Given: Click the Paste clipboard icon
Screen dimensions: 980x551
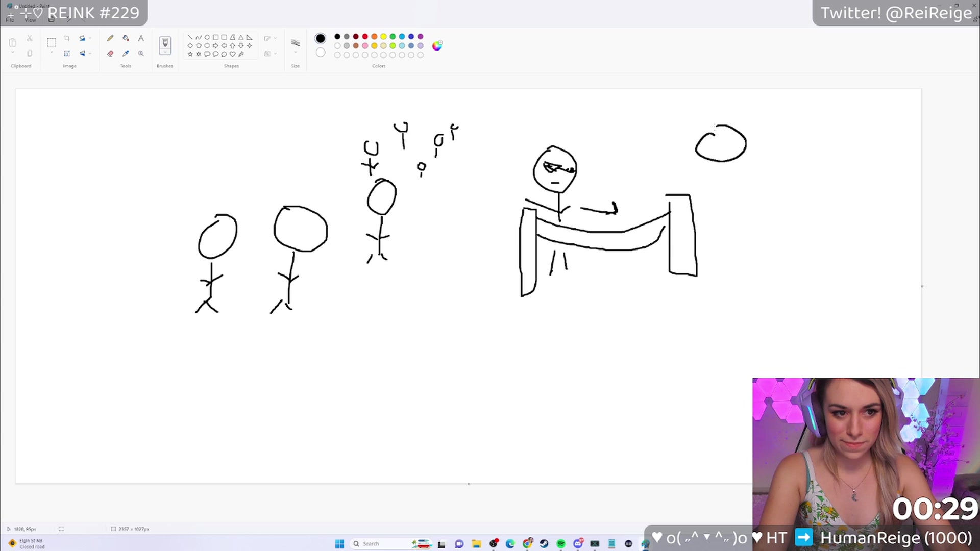Looking at the screenshot, I should [x=13, y=42].
